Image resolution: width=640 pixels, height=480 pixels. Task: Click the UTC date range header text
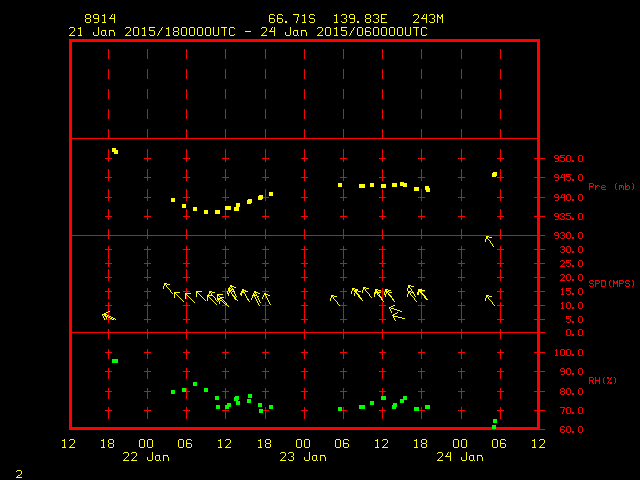pyautogui.click(x=248, y=31)
